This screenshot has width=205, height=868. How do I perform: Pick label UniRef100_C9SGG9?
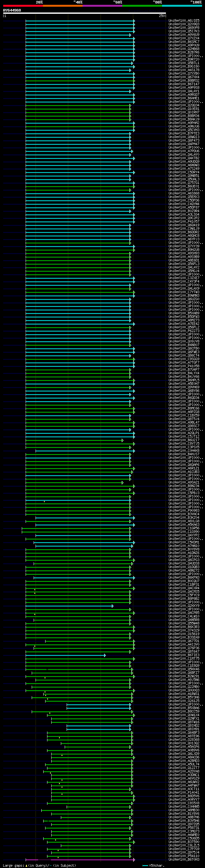[x=184, y=359]
